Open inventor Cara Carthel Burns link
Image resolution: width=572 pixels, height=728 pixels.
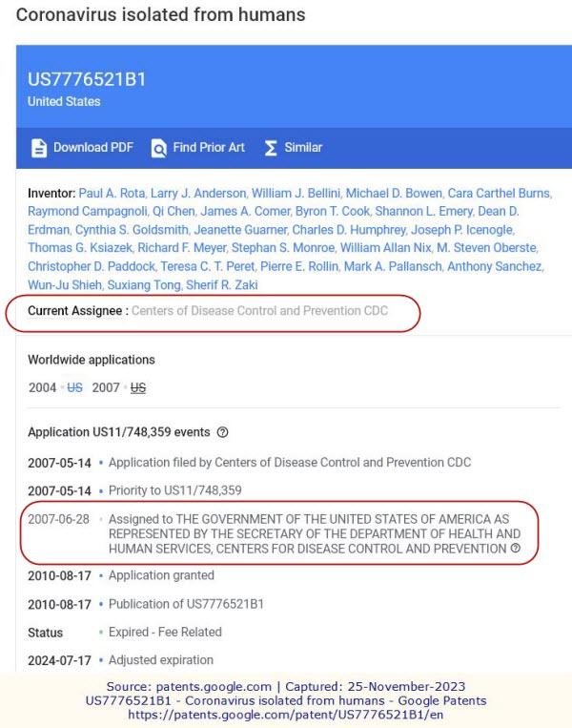(x=499, y=193)
